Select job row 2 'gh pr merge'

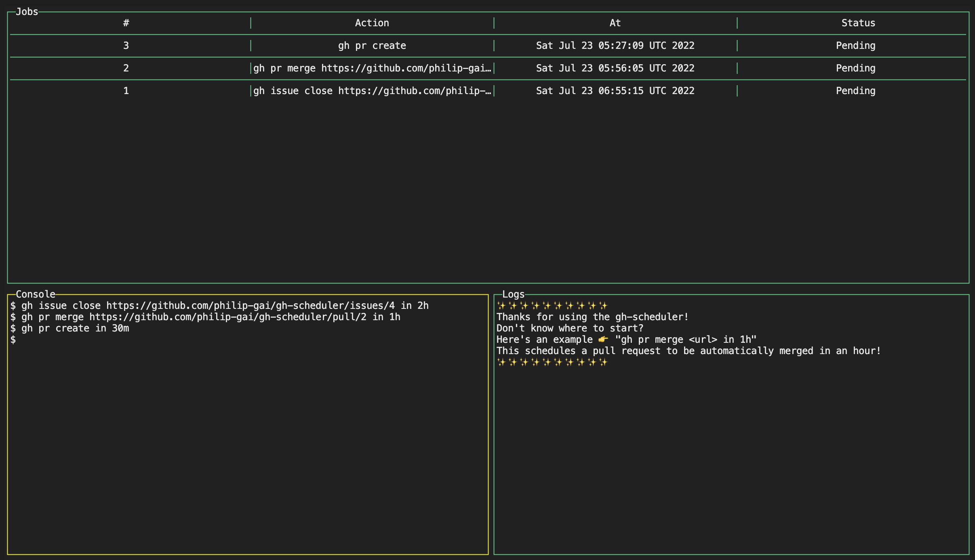coord(371,68)
